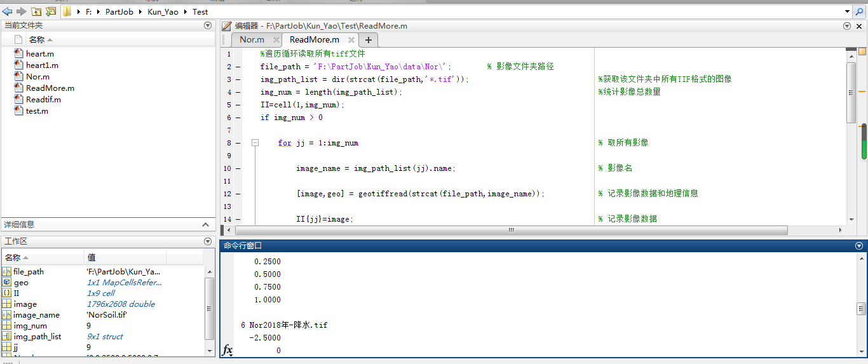Click the geo variable object icon
The width and height of the screenshot is (868, 364).
tap(6, 283)
